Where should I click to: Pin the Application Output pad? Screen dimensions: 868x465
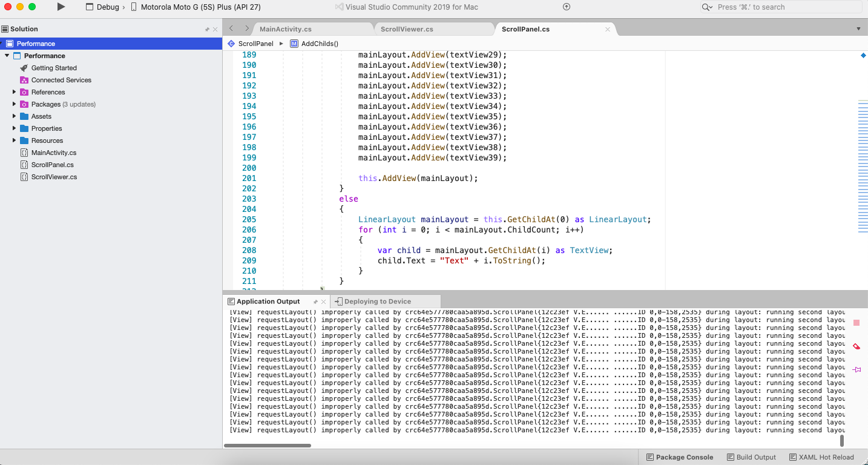(856, 369)
